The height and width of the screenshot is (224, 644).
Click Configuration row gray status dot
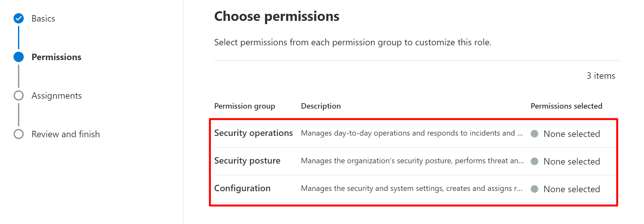pos(534,189)
